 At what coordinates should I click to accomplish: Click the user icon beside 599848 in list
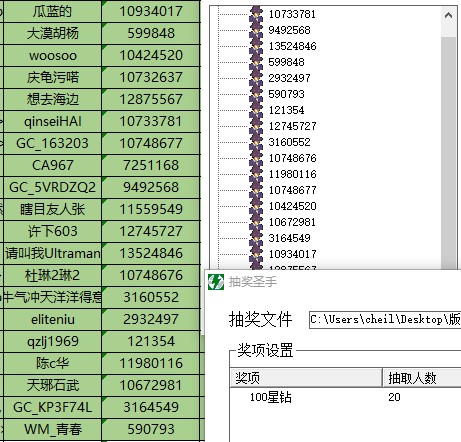pos(256,62)
